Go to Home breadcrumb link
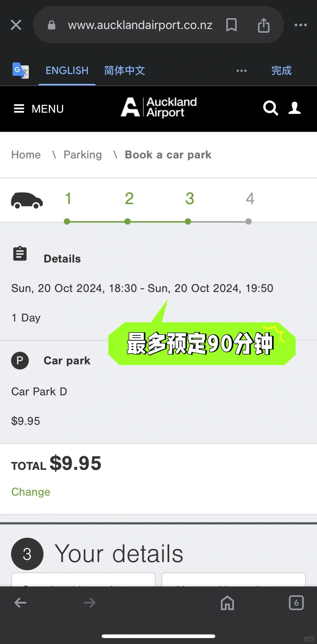The image size is (317, 644). tap(26, 155)
